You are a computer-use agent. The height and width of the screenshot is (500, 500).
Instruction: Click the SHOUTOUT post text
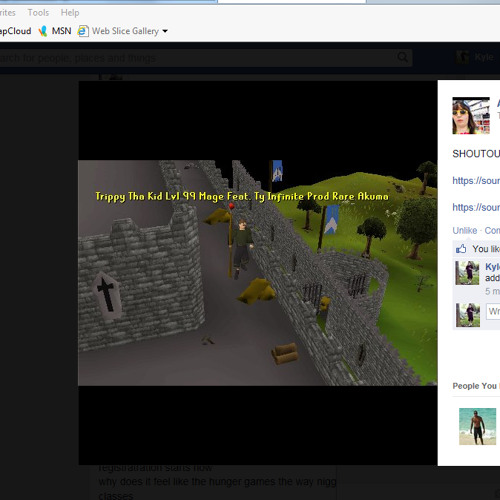(476, 154)
